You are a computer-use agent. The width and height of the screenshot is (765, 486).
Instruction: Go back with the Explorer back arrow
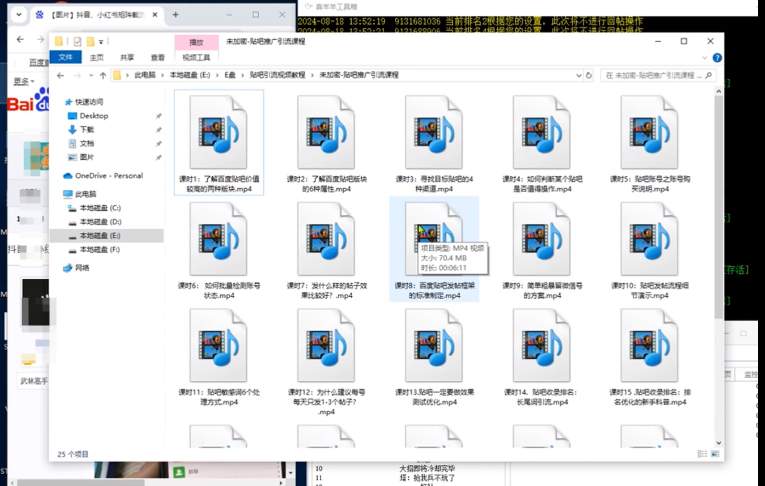coord(60,76)
